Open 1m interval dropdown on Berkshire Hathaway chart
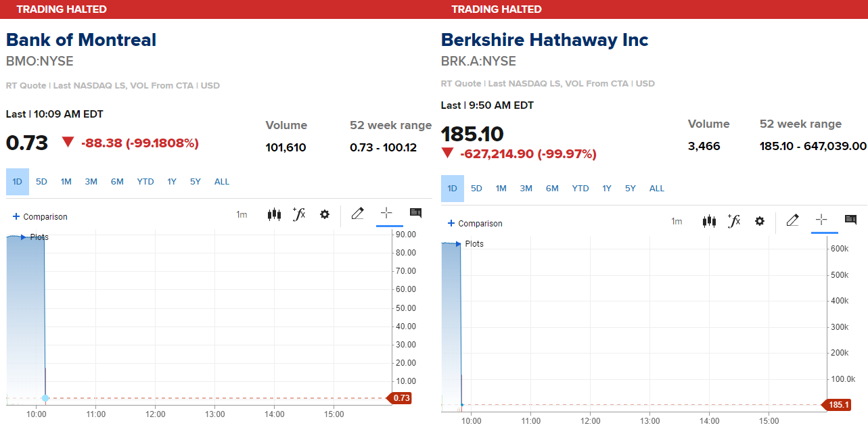868x436 pixels. (x=677, y=222)
